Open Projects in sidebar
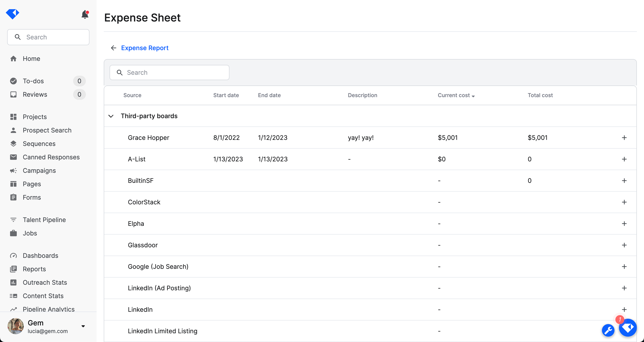Viewport: 644px width, 342px height. [x=34, y=117]
